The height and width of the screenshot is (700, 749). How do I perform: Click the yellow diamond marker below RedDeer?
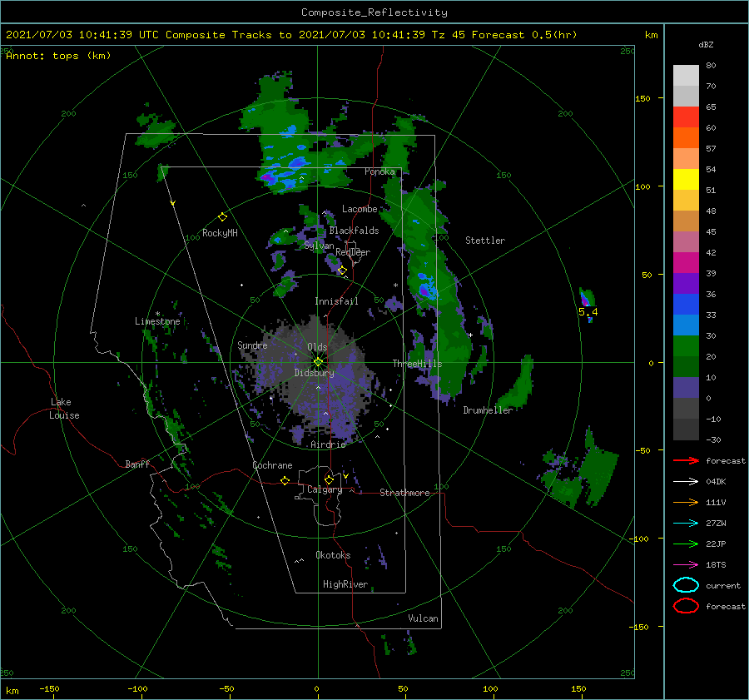(x=342, y=271)
